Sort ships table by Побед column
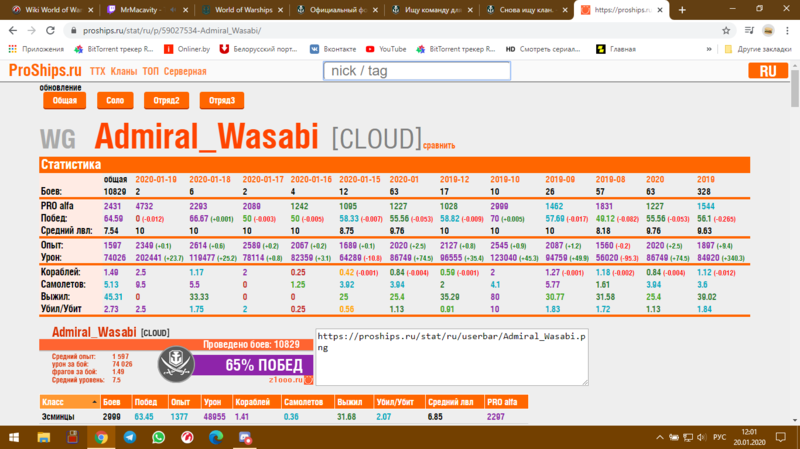Screen dimensions: 800x449 coord(149,402)
